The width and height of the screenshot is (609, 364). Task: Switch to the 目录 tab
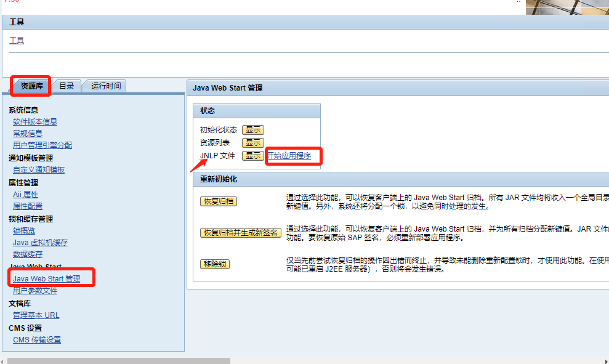67,86
